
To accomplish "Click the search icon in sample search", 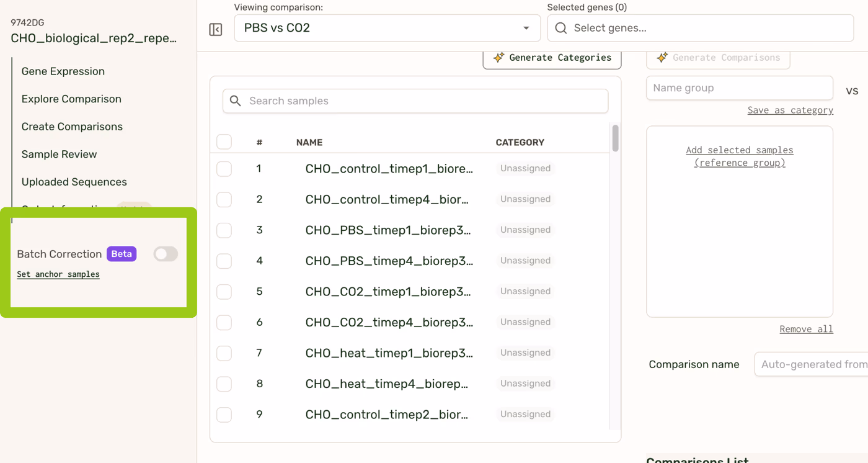I will [236, 101].
